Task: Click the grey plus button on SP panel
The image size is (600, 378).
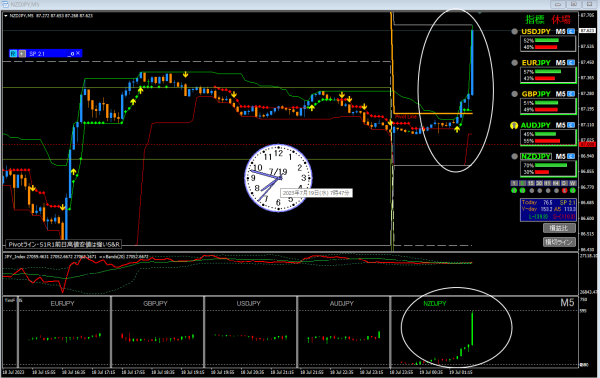Action: point(22,54)
